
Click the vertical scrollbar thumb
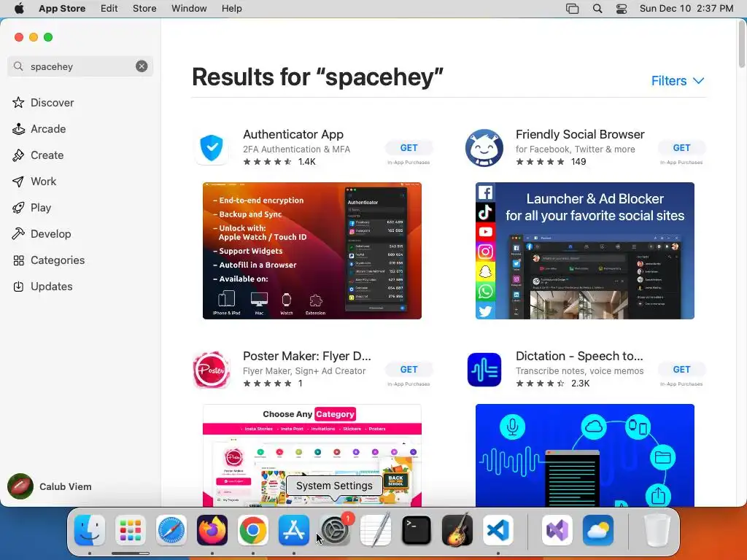click(x=742, y=44)
